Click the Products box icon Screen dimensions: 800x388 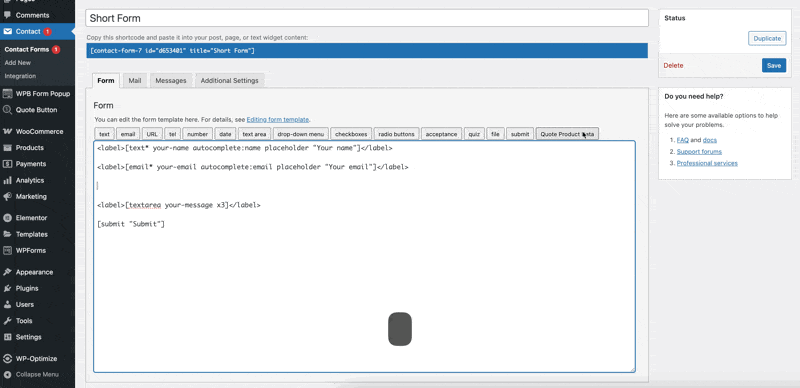[7, 148]
